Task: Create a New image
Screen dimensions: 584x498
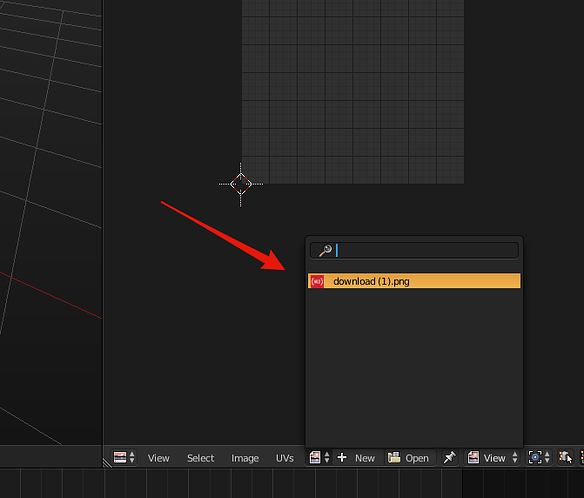Action: pos(358,458)
